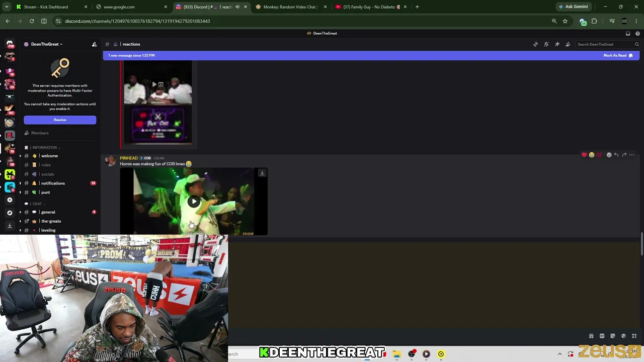Forward PINHEAD's message
Image resolution: width=644 pixels, height=362 pixels.
(624, 155)
